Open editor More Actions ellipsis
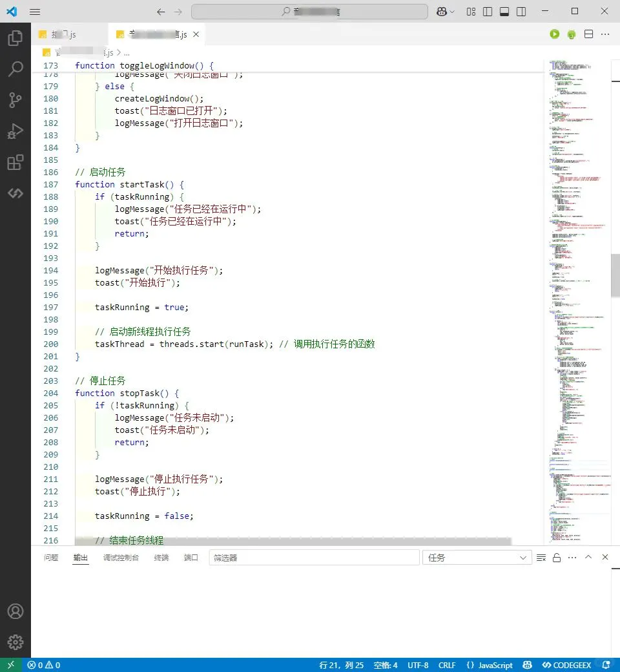The image size is (620, 672). click(x=605, y=34)
